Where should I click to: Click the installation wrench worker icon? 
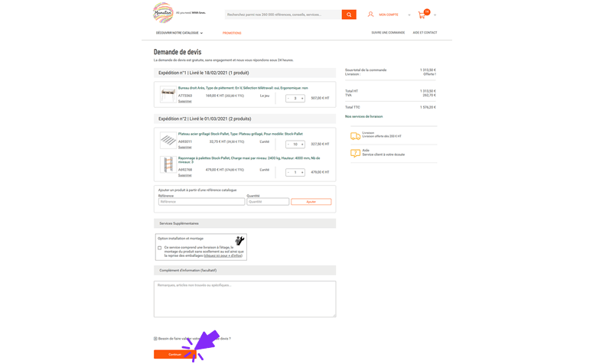tap(239, 240)
